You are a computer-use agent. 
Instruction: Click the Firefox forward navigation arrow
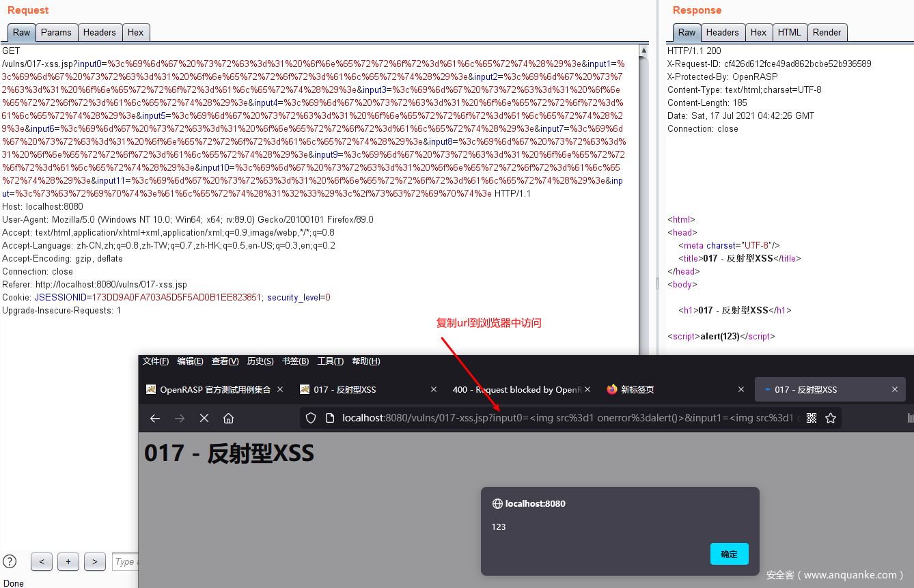pyautogui.click(x=180, y=418)
